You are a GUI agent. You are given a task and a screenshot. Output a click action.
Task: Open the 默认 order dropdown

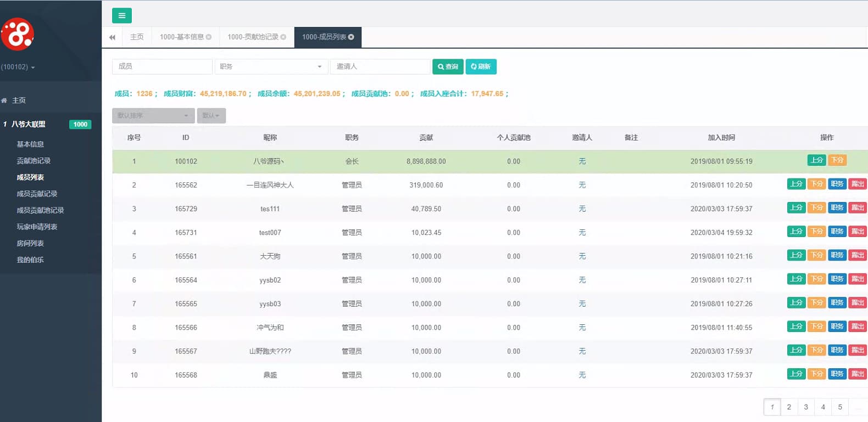tap(211, 115)
